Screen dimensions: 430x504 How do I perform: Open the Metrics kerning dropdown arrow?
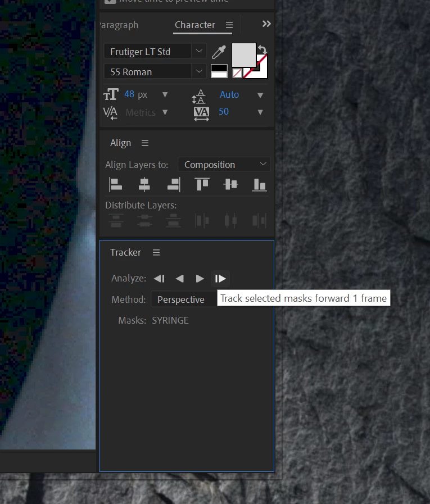[x=165, y=112]
